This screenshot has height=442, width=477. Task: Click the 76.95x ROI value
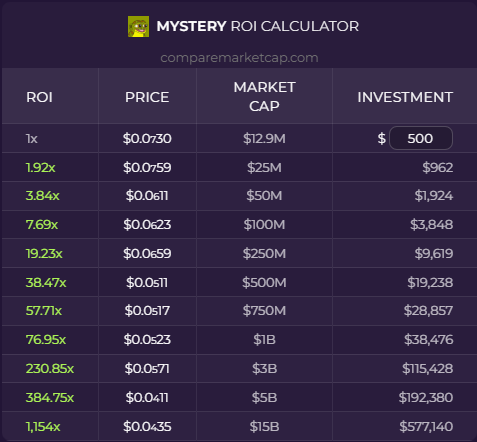pyautogui.click(x=46, y=340)
